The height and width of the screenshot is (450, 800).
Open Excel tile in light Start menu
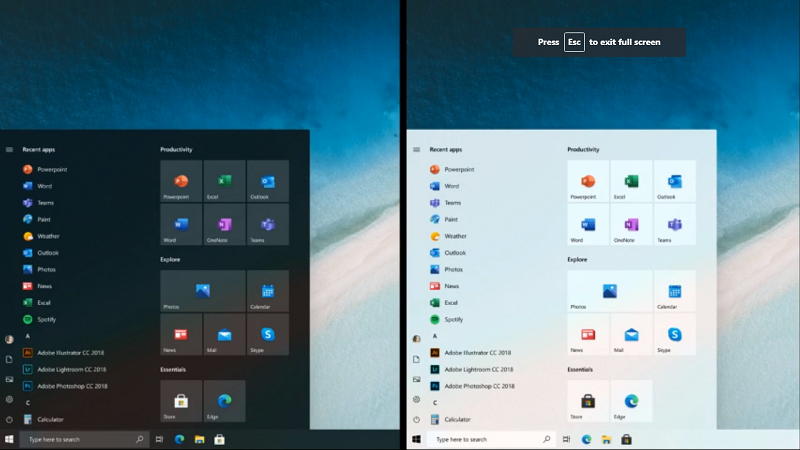[631, 181]
